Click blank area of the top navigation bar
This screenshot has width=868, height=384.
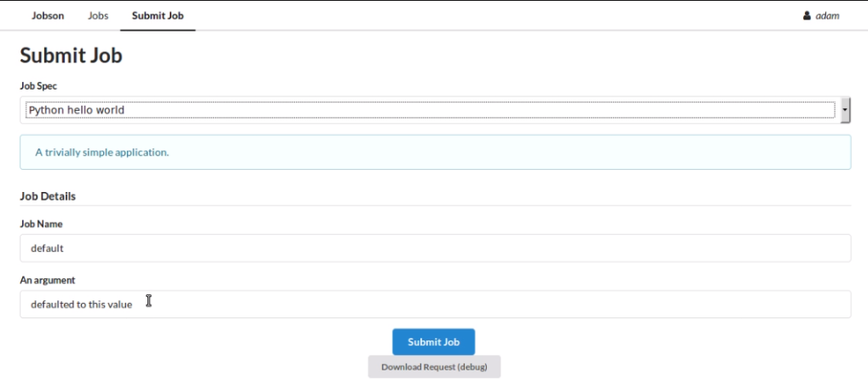[498, 15]
